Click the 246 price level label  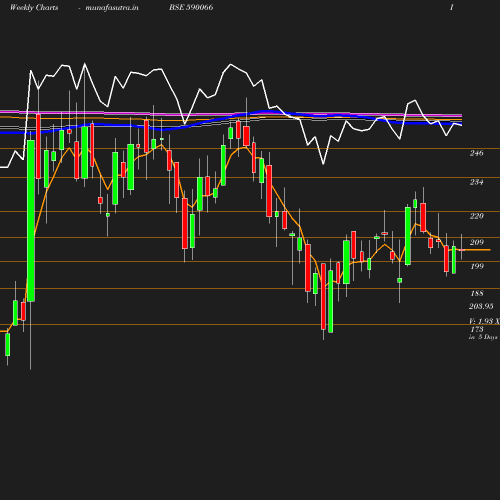tap(476, 153)
